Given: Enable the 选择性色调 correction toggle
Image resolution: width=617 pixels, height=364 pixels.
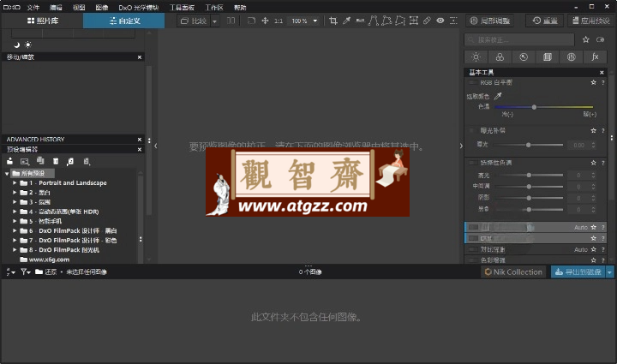Looking at the screenshot, I should (x=472, y=163).
